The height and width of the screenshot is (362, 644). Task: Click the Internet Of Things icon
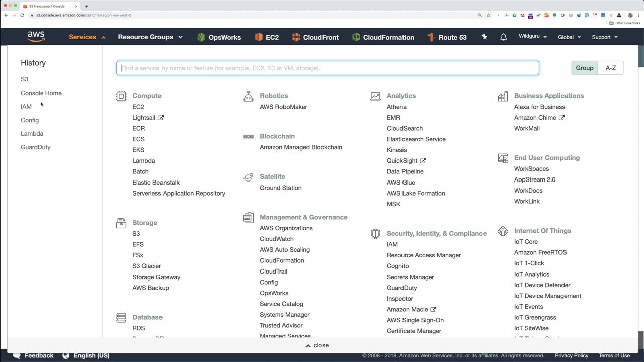pos(503,231)
